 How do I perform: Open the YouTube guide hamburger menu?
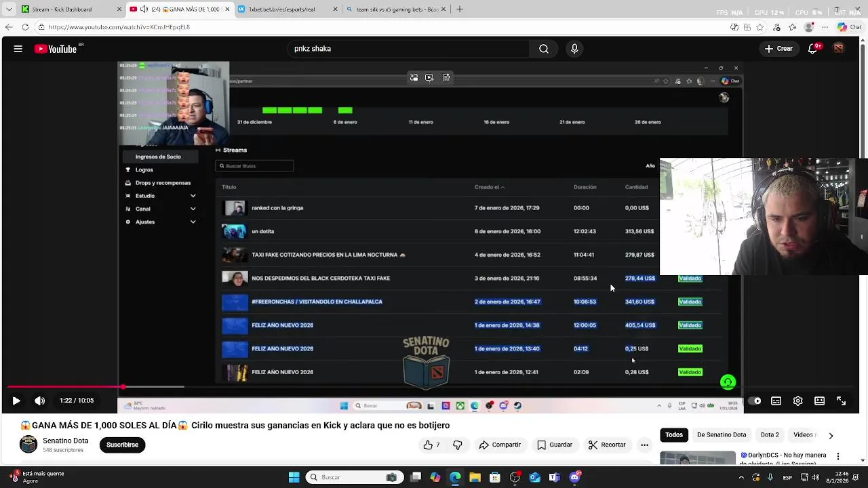click(x=18, y=49)
